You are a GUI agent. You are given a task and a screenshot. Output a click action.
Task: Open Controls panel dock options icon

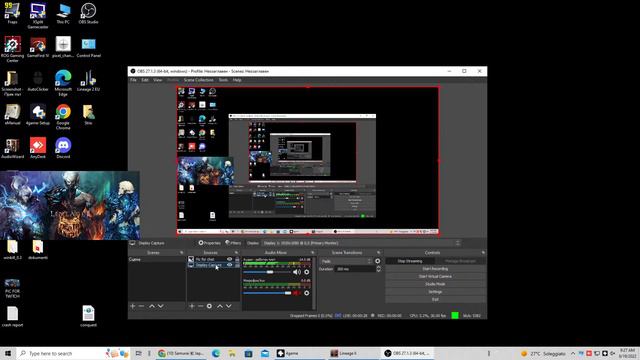[483, 253]
